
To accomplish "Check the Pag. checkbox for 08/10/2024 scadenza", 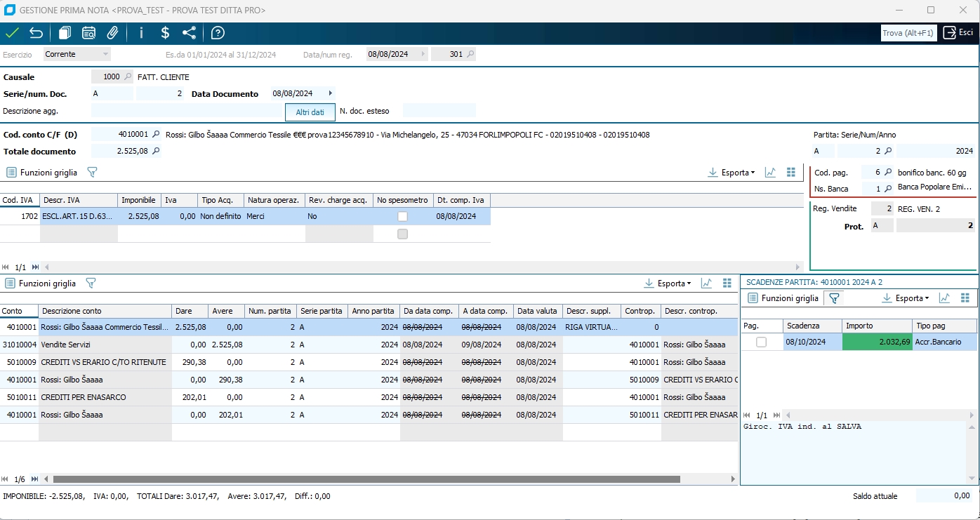I will coord(761,342).
